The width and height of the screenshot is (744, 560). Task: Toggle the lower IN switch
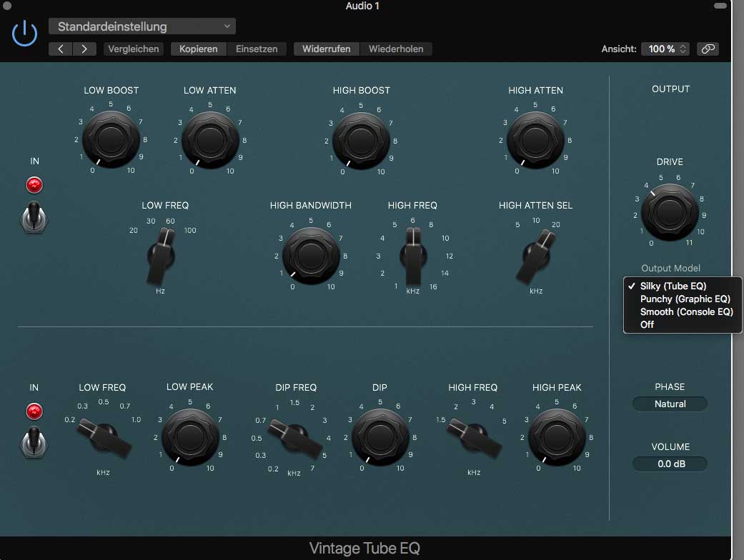coord(34,441)
